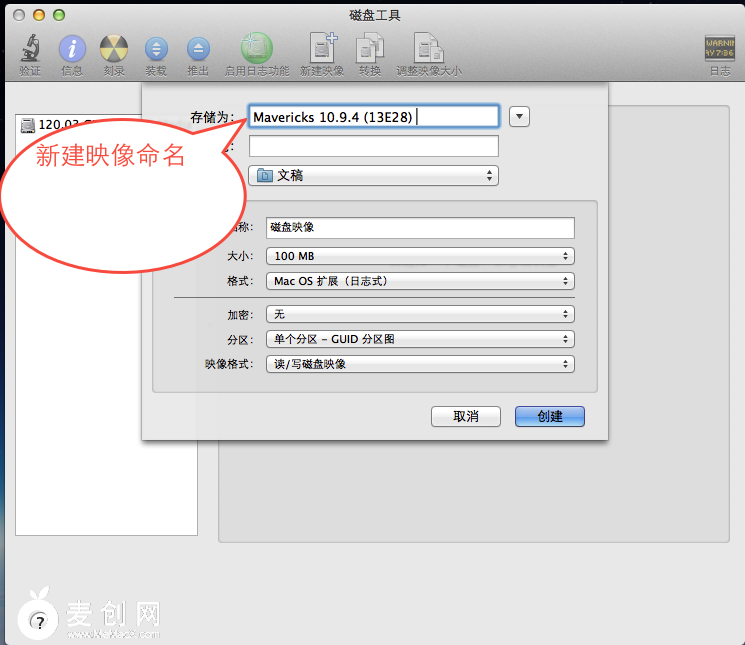Open the Log warning icon
Image resolution: width=745 pixels, height=645 pixels.
(x=720, y=48)
